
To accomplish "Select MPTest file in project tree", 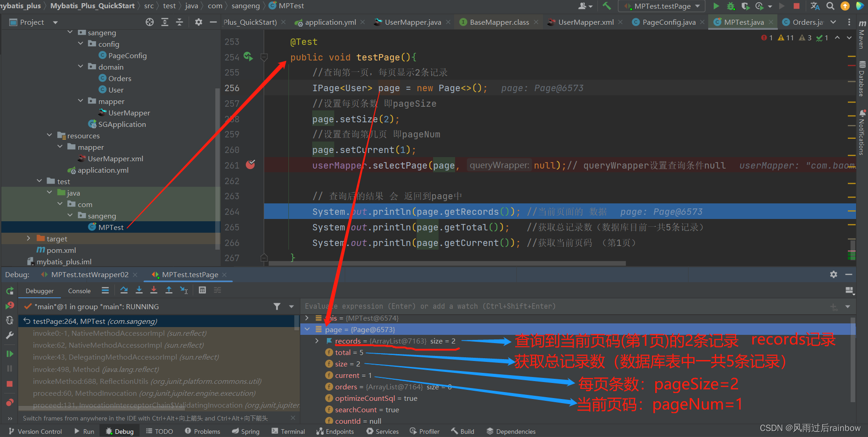I will pos(111,227).
